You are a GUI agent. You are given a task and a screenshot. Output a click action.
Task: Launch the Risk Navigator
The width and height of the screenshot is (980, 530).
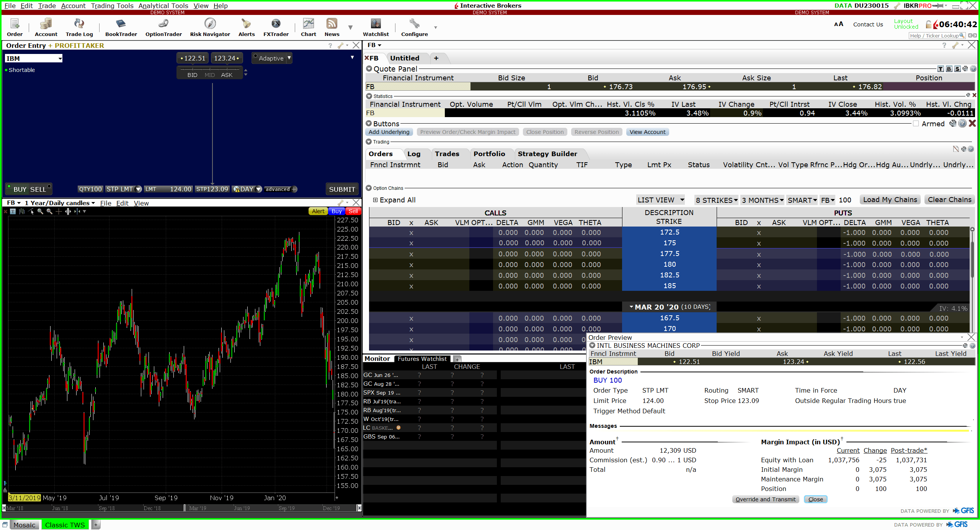pos(210,27)
